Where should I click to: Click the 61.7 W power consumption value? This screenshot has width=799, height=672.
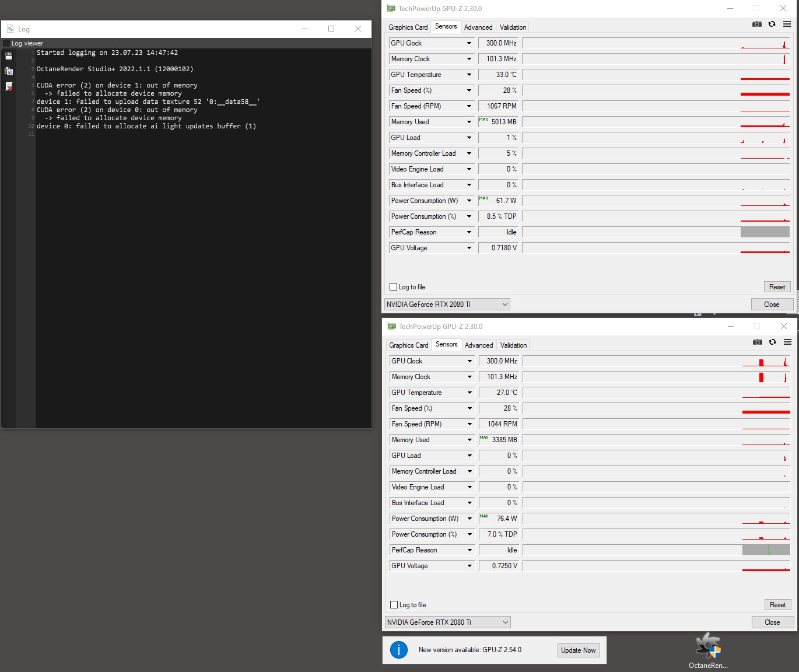498,201
